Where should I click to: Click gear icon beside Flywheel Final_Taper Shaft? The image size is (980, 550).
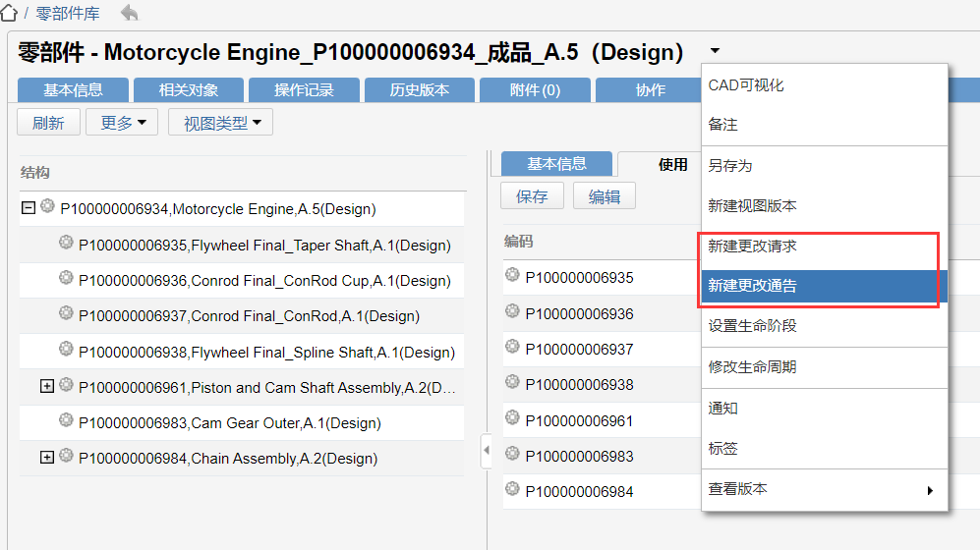pyautogui.click(x=66, y=243)
